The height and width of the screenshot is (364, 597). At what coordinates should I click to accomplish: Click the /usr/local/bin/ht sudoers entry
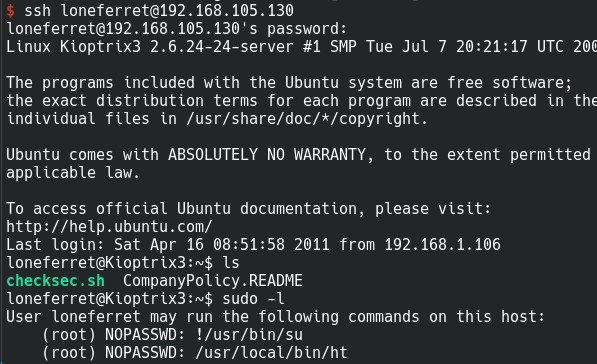click(x=271, y=353)
